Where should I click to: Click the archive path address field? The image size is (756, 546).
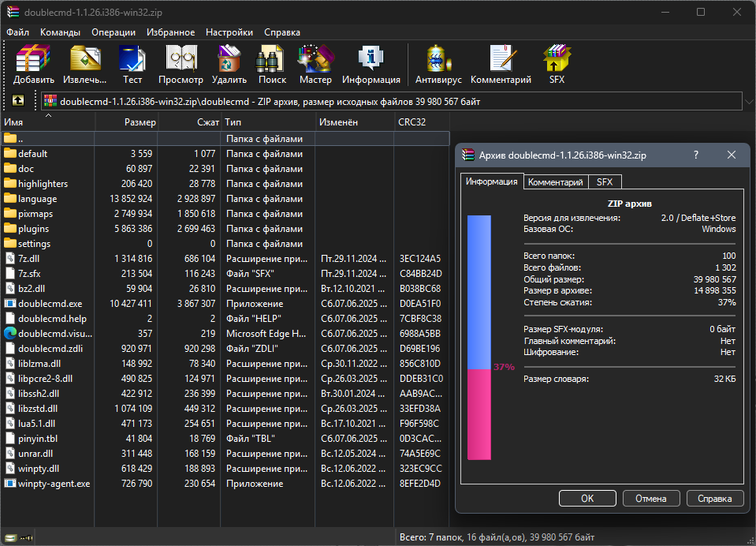(x=391, y=101)
